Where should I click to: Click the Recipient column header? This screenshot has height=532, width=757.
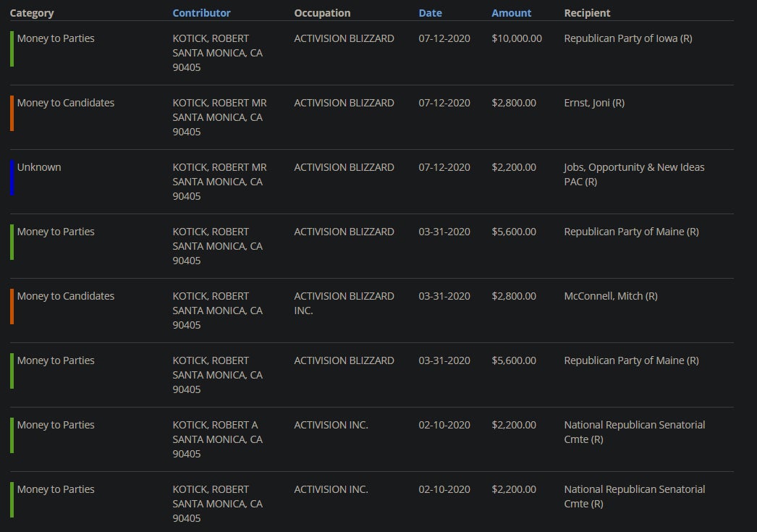[587, 13]
